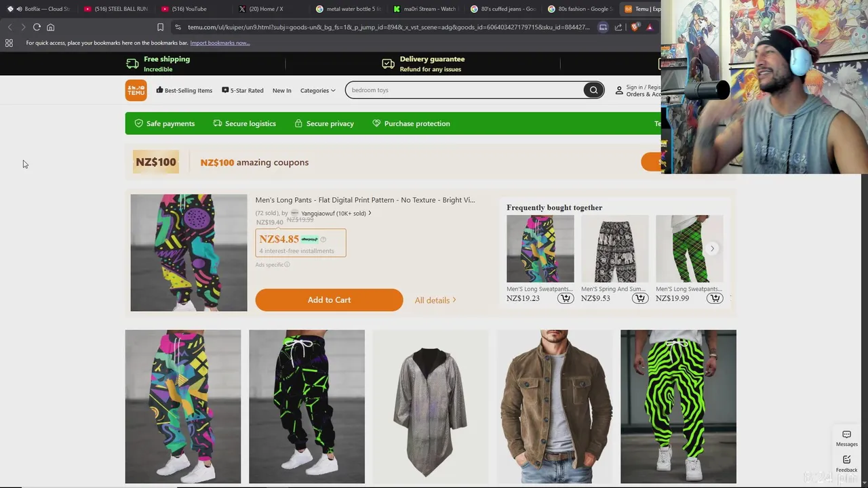The height and width of the screenshot is (488, 868).
Task: Open 5-Star Rated menu item
Action: [x=243, y=90]
